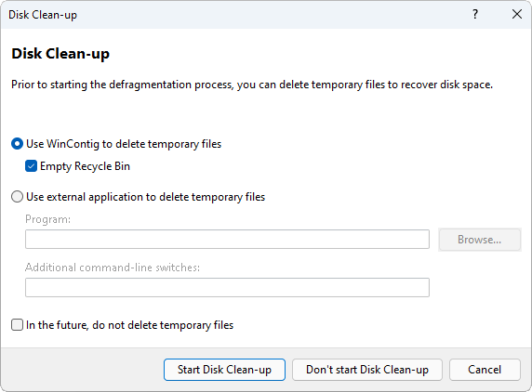Click the 'Empty Recycle Bin' label text
532x392 pixels.
click(x=85, y=166)
